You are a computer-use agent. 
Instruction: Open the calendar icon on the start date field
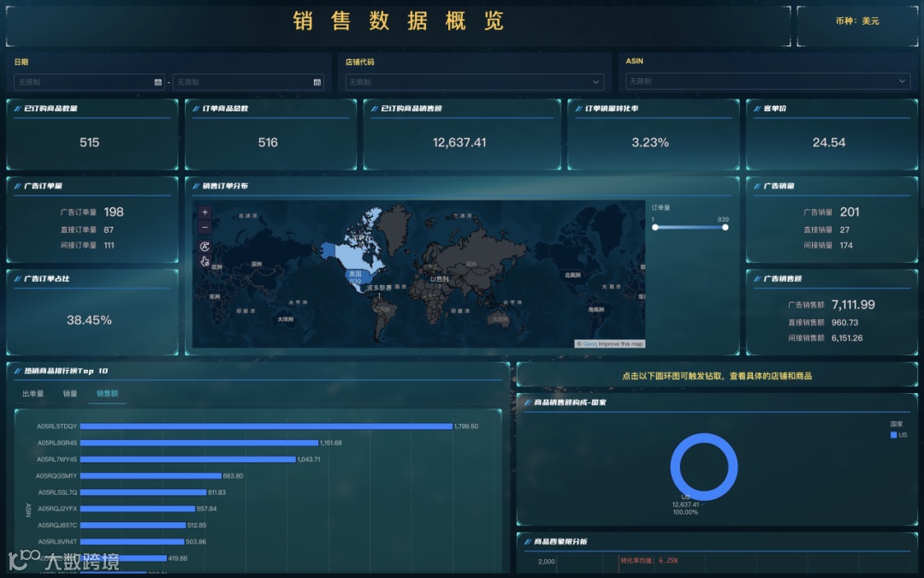[x=159, y=81]
